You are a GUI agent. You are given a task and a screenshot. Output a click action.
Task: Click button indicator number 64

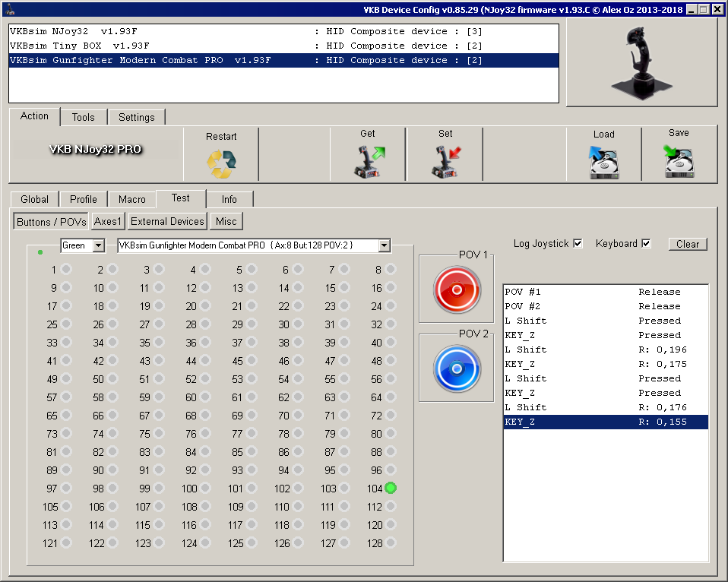tap(391, 397)
